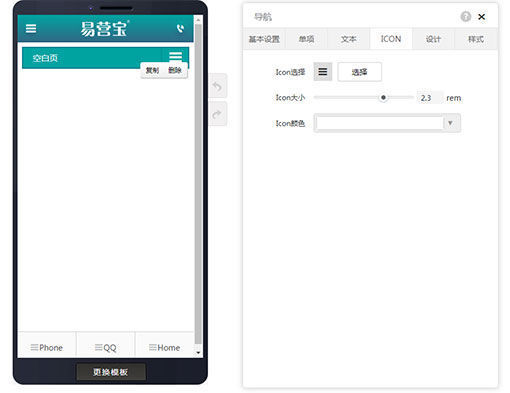Open the hamburger menu in phone header
Screen dimensions: 510x393
tap(31, 28)
